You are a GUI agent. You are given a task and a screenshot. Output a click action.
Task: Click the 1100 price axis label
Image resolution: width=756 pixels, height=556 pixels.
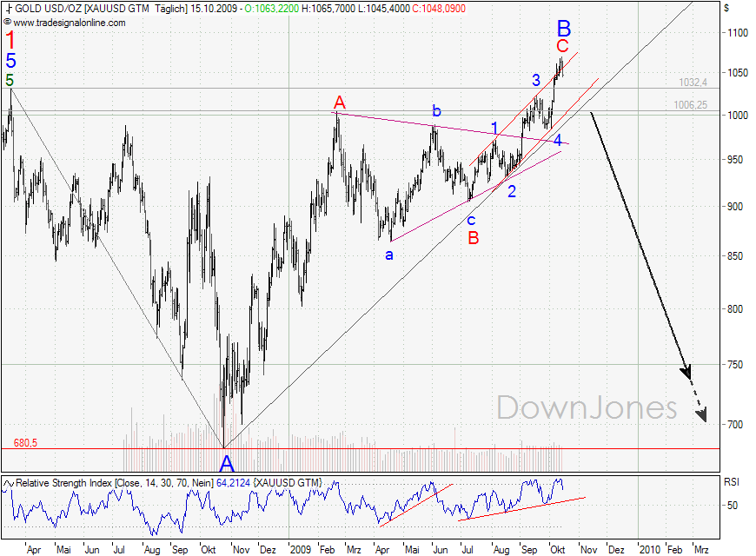click(738, 33)
